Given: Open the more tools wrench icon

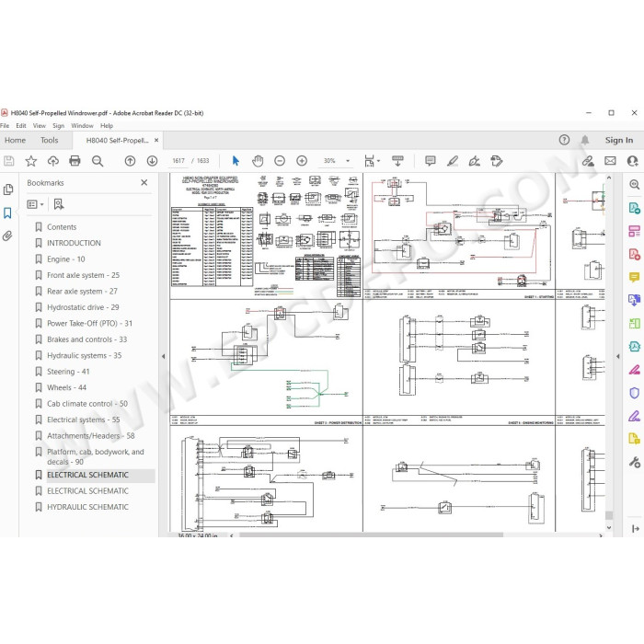Looking at the screenshot, I should 634,463.
